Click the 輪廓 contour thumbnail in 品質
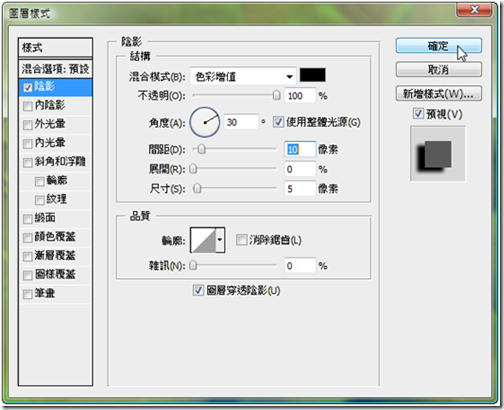 tap(203, 240)
